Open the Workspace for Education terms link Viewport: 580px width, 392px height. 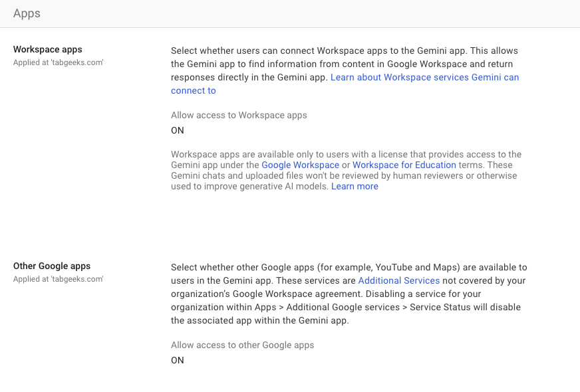click(404, 165)
